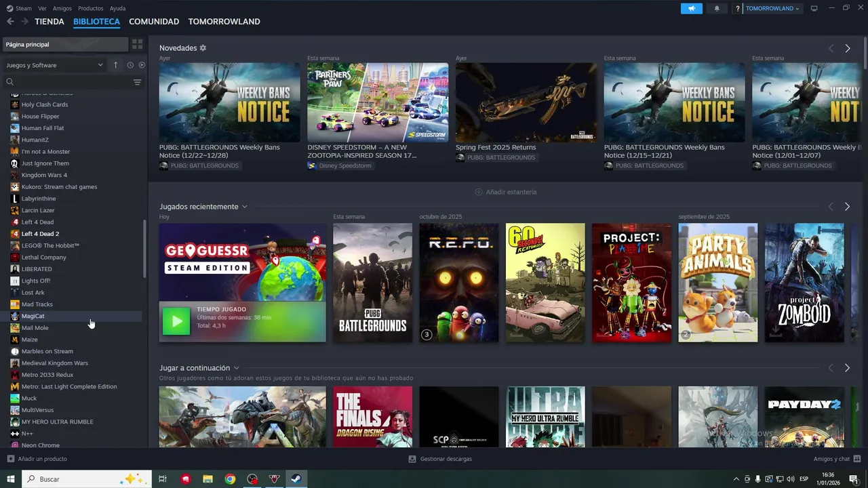
Task: Open Party Animals game cover
Action: coord(718,283)
